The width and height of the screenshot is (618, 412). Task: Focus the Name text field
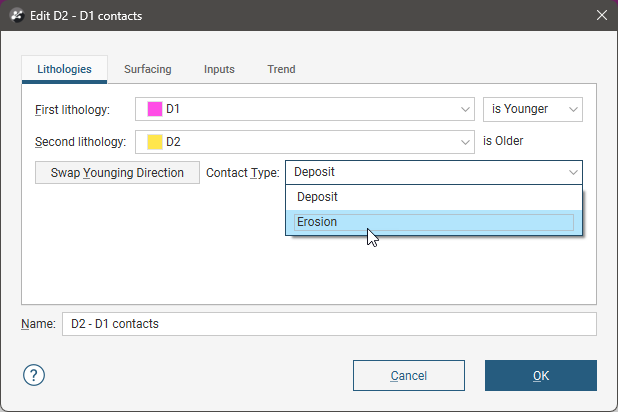(x=328, y=324)
